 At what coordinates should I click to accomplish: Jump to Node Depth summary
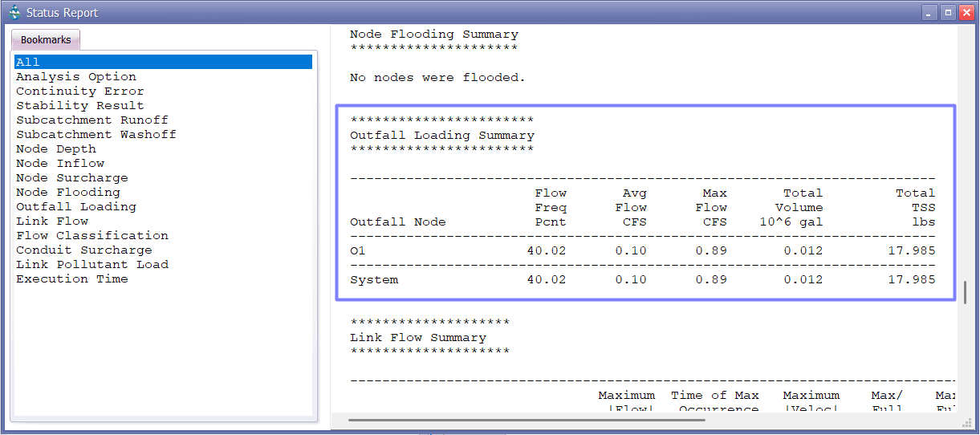[x=56, y=148]
